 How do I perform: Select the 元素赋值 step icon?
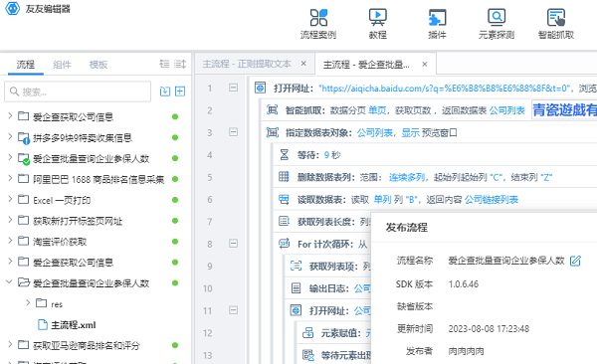coord(307,333)
